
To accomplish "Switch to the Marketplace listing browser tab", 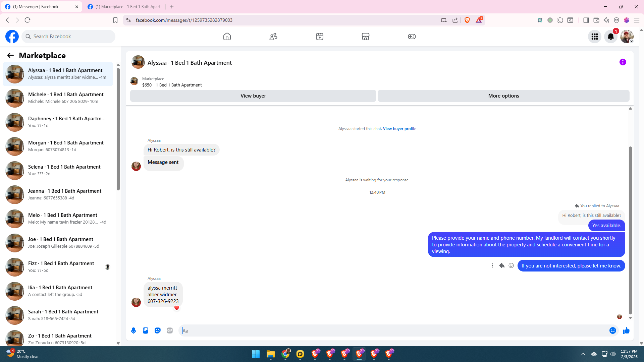I will (x=127, y=7).
